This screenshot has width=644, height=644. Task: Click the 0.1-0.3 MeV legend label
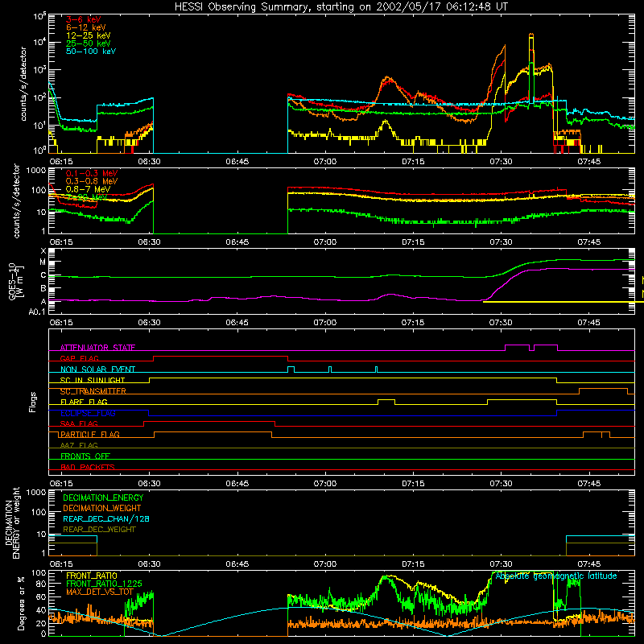click(92, 173)
